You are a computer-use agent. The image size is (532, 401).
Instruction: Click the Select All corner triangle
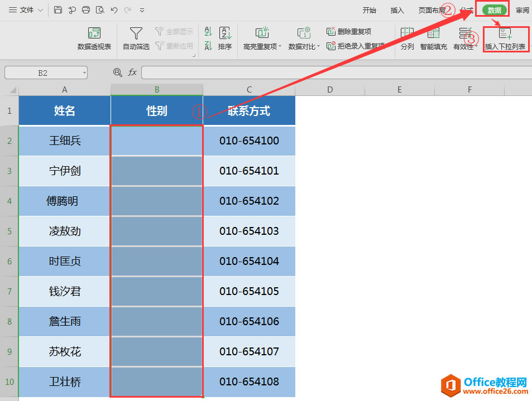coord(12,90)
